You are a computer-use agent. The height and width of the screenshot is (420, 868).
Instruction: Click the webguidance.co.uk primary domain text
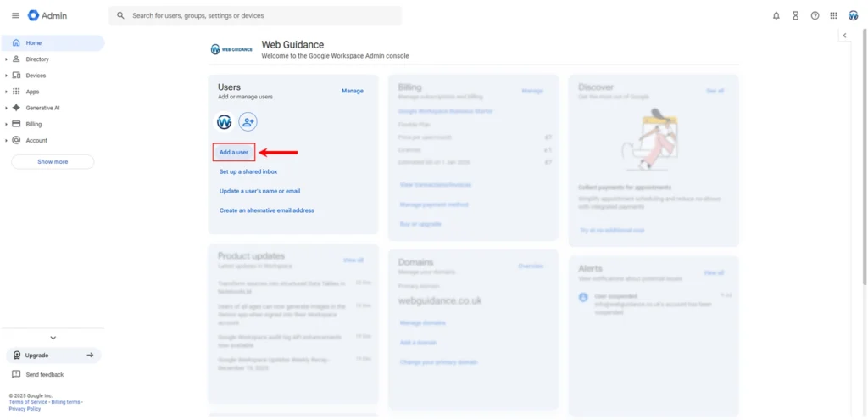[x=440, y=301]
